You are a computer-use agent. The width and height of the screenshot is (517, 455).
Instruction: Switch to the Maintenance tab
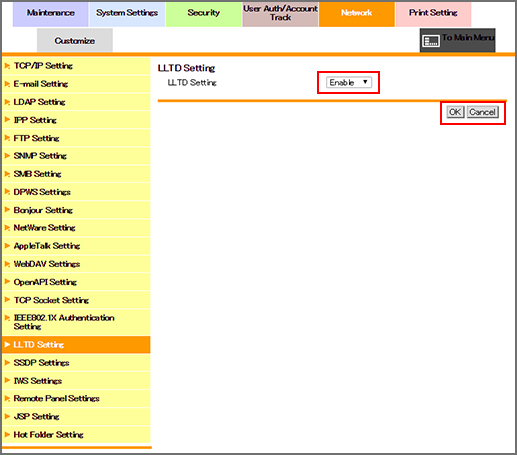[x=51, y=14]
